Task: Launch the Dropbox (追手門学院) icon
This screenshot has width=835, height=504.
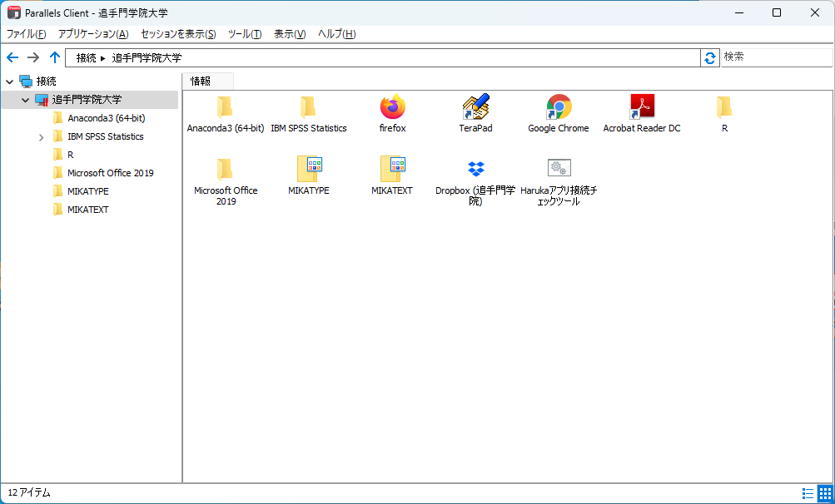Action: pos(475,169)
